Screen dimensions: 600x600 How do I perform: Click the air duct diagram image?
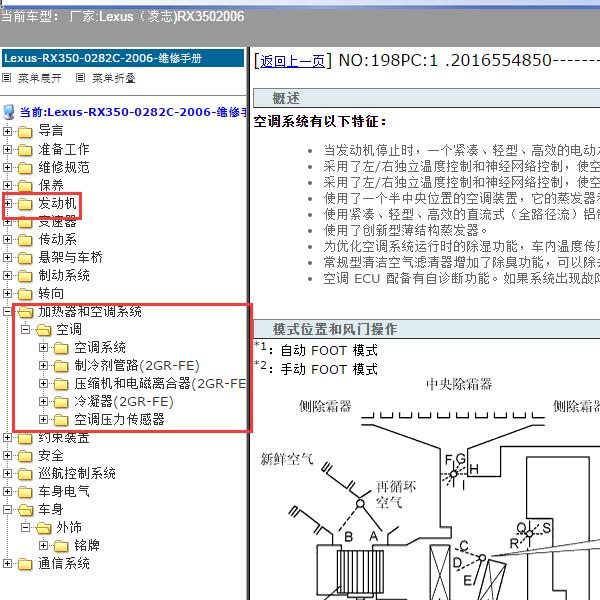pos(429,488)
